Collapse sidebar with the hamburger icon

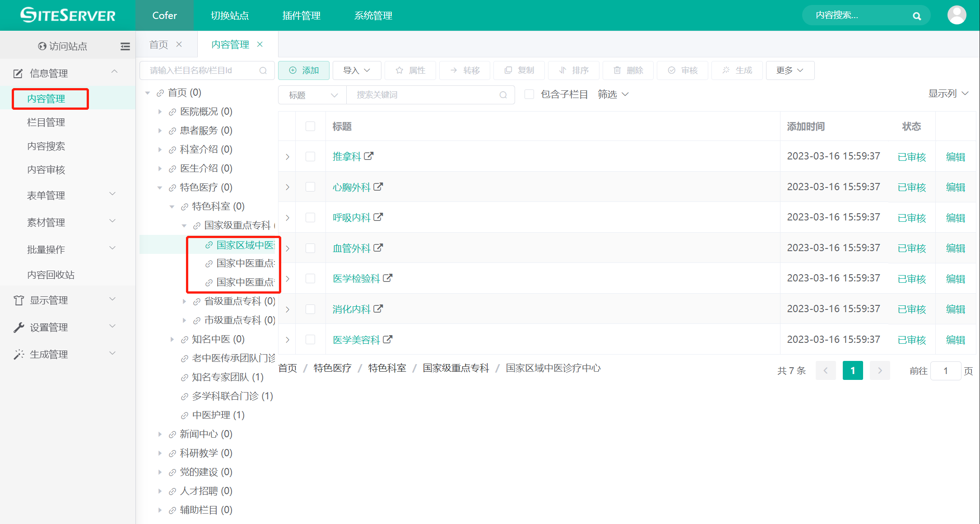pyautogui.click(x=125, y=46)
